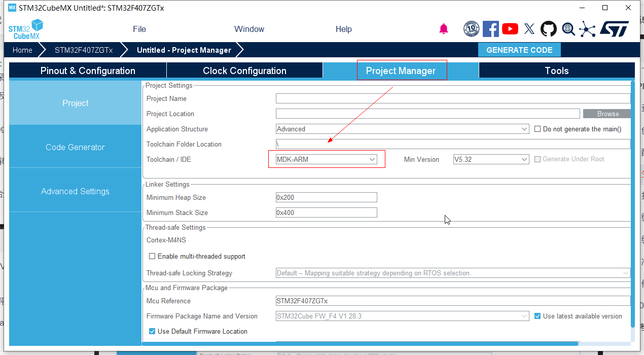Open the Min Version V5.32 dropdown

pyautogui.click(x=491, y=159)
